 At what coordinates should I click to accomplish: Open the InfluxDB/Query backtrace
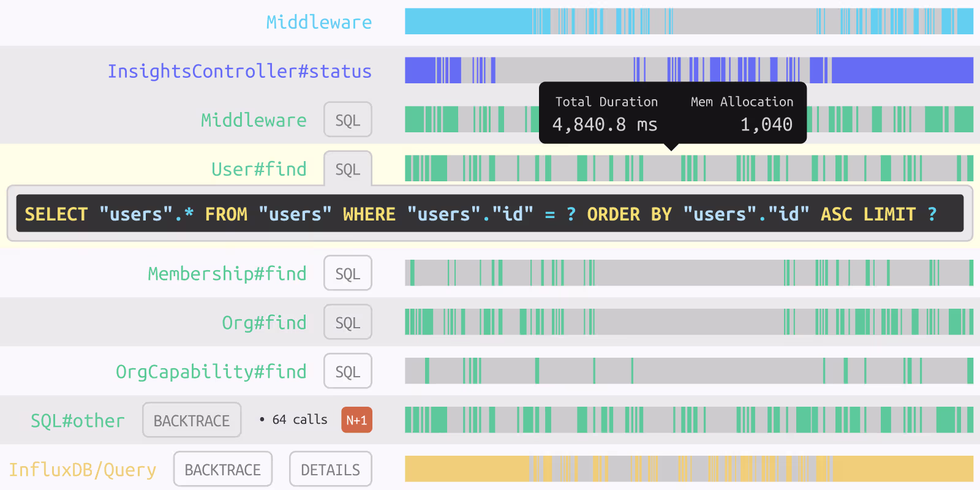[x=222, y=469]
